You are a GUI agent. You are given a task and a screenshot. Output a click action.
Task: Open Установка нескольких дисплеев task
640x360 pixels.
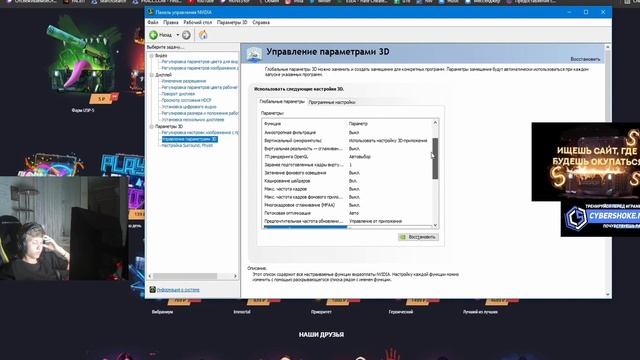(x=193, y=120)
